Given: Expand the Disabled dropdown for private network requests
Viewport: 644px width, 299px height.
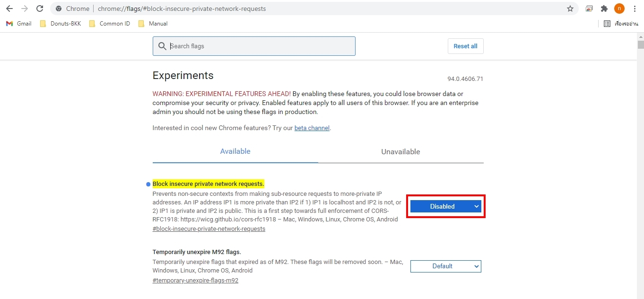Looking at the screenshot, I should coord(445,206).
